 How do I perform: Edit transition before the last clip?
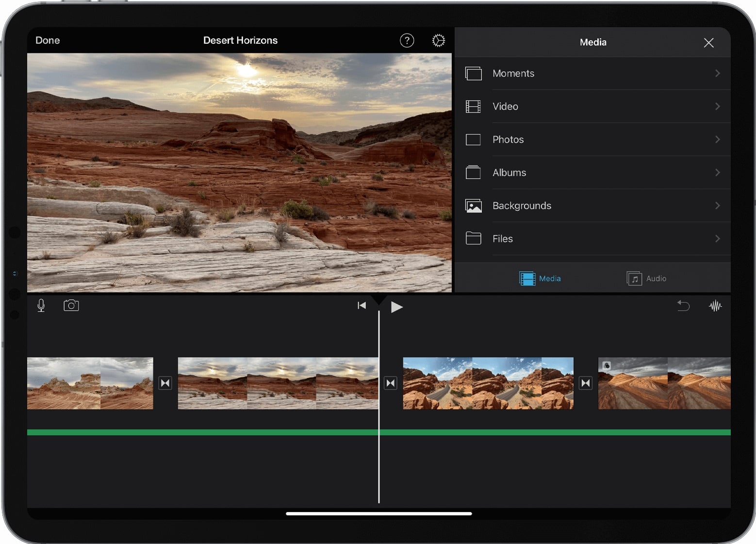click(x=586, y=383)
